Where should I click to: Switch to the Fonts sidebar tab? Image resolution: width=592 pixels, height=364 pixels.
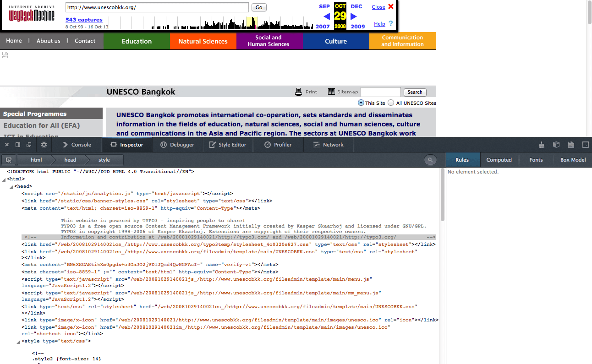[x=536, y=160]
